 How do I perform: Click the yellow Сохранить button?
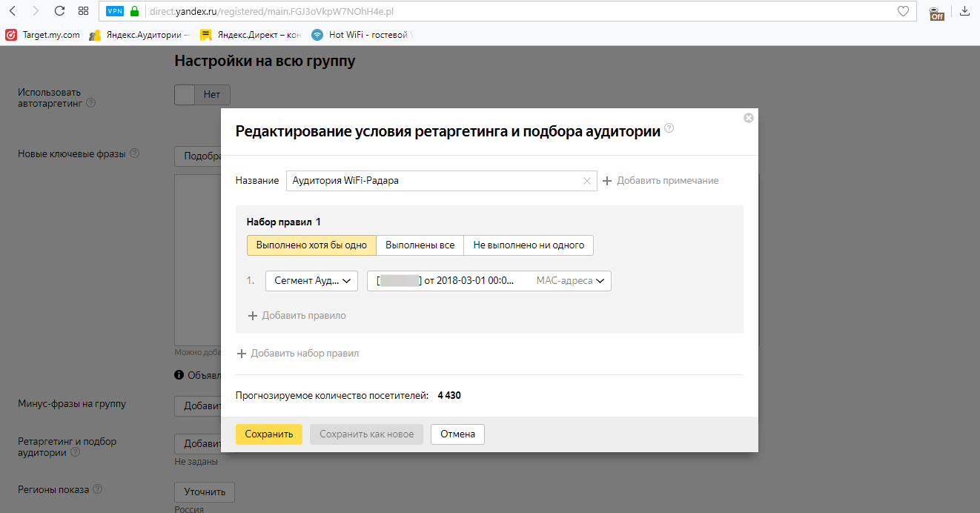pyautogui.click(x=269, y=434)
